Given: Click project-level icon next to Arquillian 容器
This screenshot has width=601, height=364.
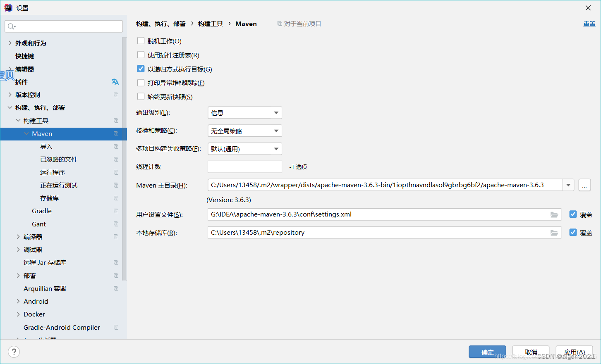Looking at the screenshot, I should point(116,288).
